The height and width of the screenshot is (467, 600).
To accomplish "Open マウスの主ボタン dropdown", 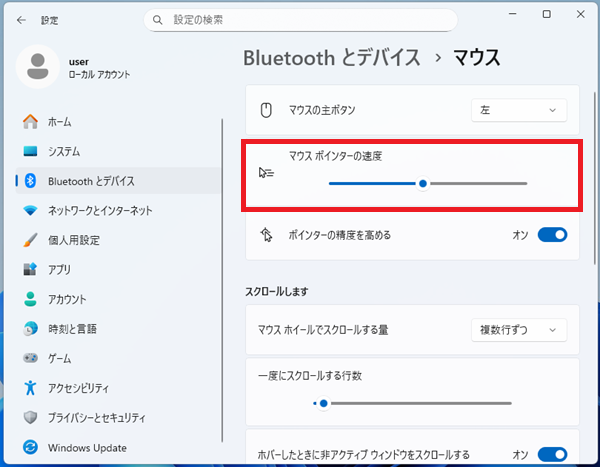I will (518, 110).
